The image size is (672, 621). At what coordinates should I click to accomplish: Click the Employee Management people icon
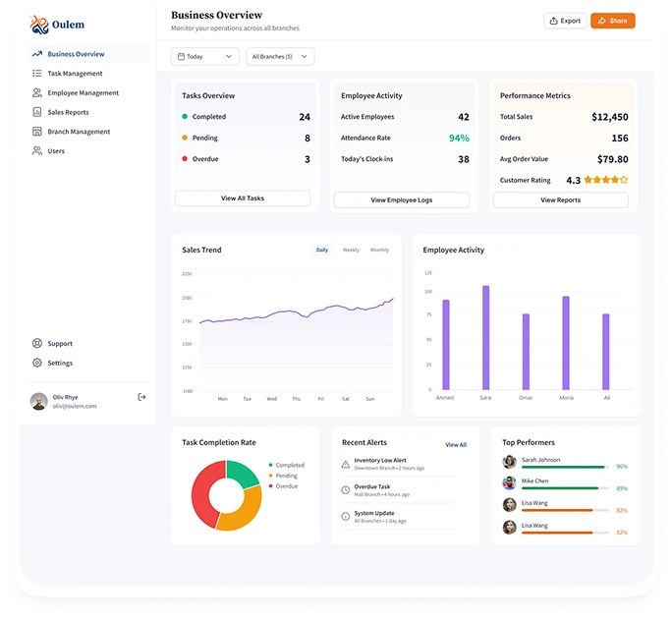[37, 93]
